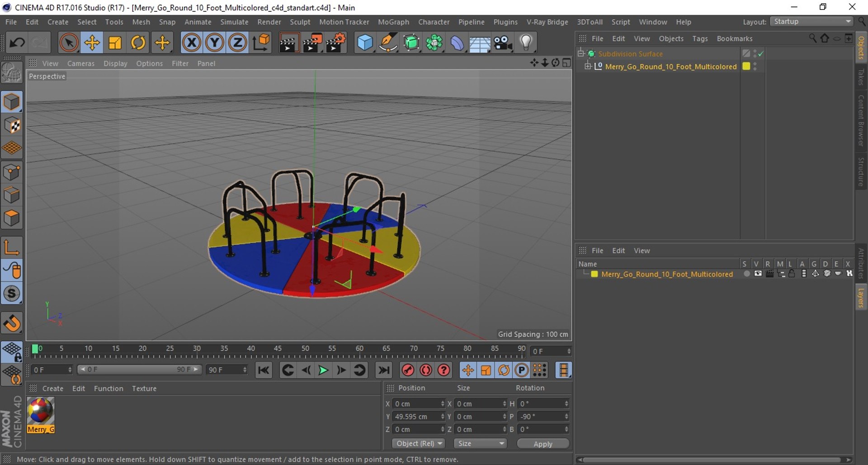
Task: Switch to Polygons mode in left sidebar
Action: (12, 218)
